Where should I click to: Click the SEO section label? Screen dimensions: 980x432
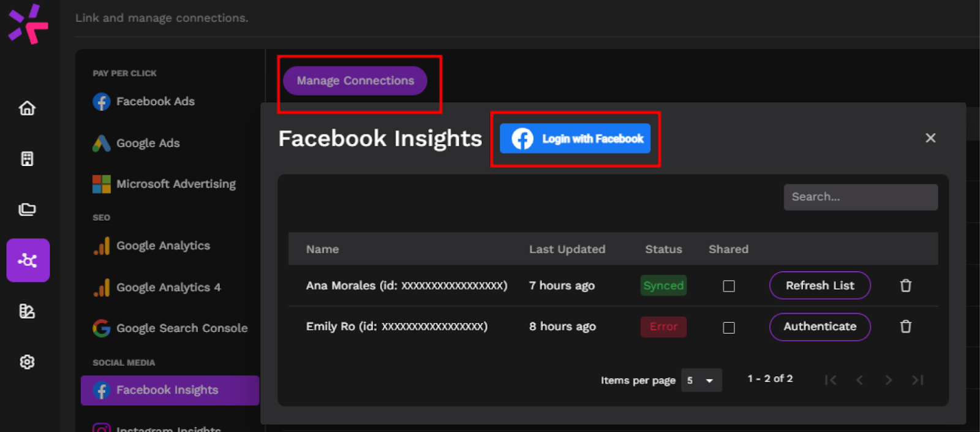click(x=101, y=218)
